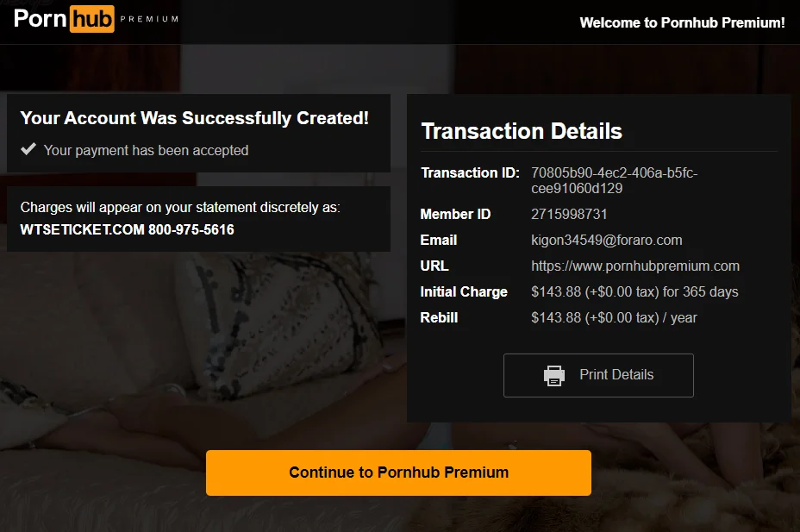Click the Account Was Successfully Created heading
This screenshot has height=532, width=800.
click(194, 118)
